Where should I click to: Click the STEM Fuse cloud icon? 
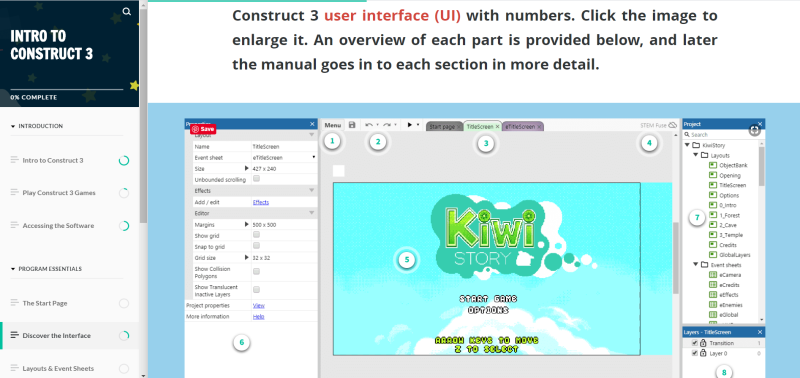[672, 125]
